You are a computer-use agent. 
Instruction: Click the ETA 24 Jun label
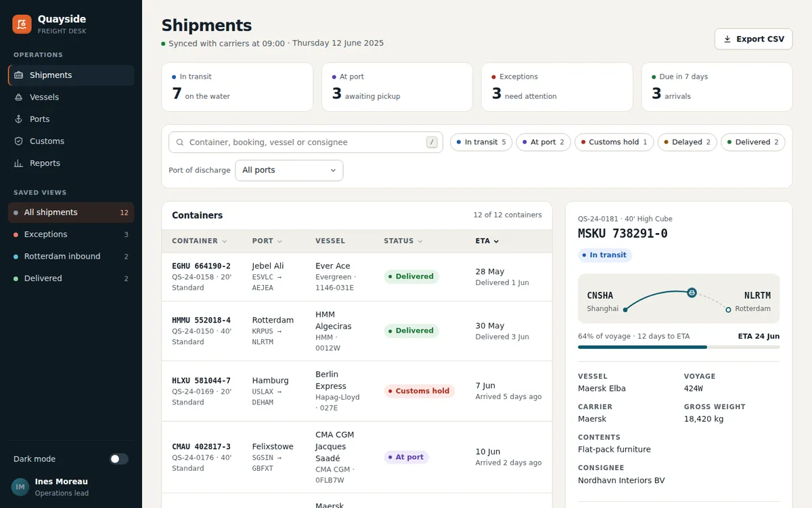pyautogui.click(x=759, y=336)
